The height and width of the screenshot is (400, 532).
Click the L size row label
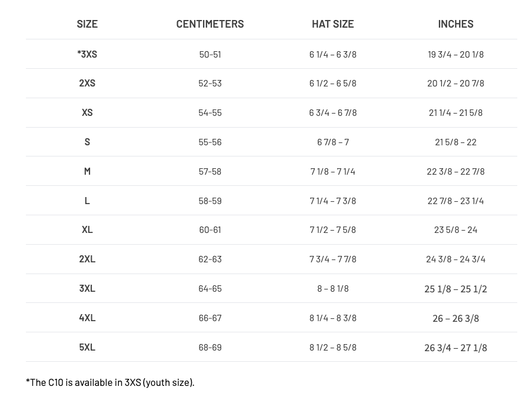pyautogui.click(x=87, y=201)
